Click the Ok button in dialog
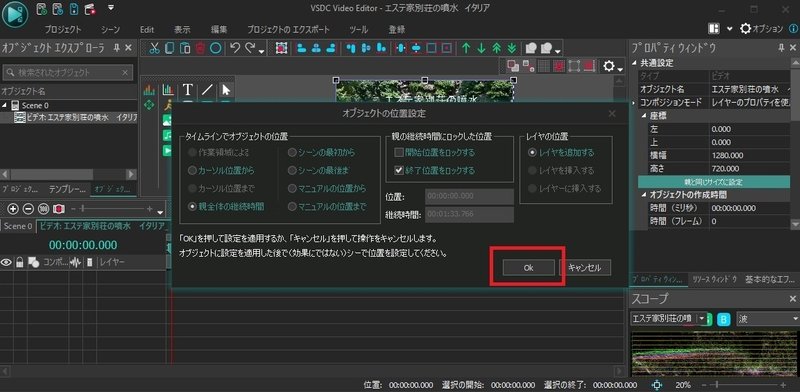The image size is (800, 392). tap(528, 267)
